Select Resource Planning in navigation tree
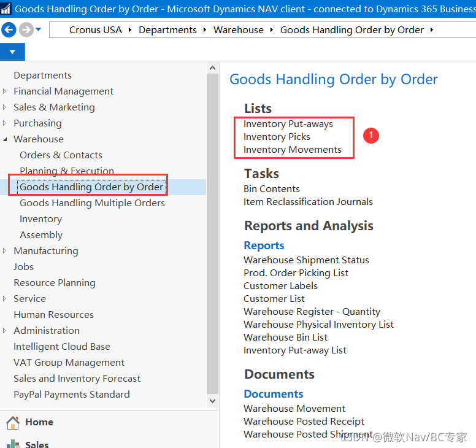The width and height of the screenshot is (476, 448). [x=55, y=282]
